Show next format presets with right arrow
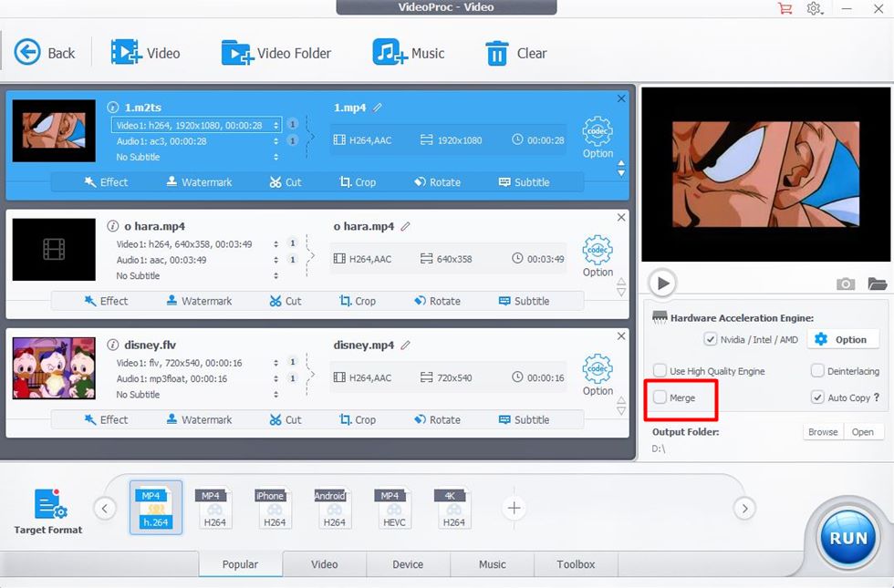Viewport: 894px width, 588px height. [x=744, y=509]
